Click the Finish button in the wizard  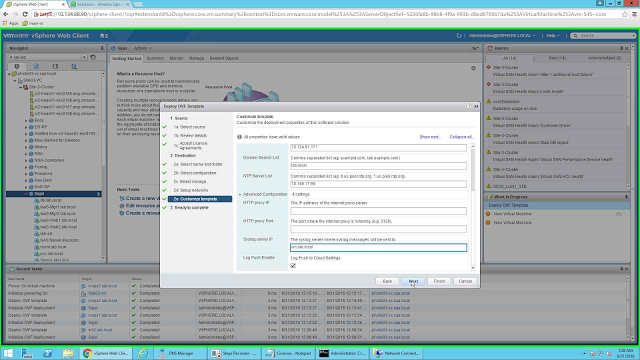(x=439, y=281)
